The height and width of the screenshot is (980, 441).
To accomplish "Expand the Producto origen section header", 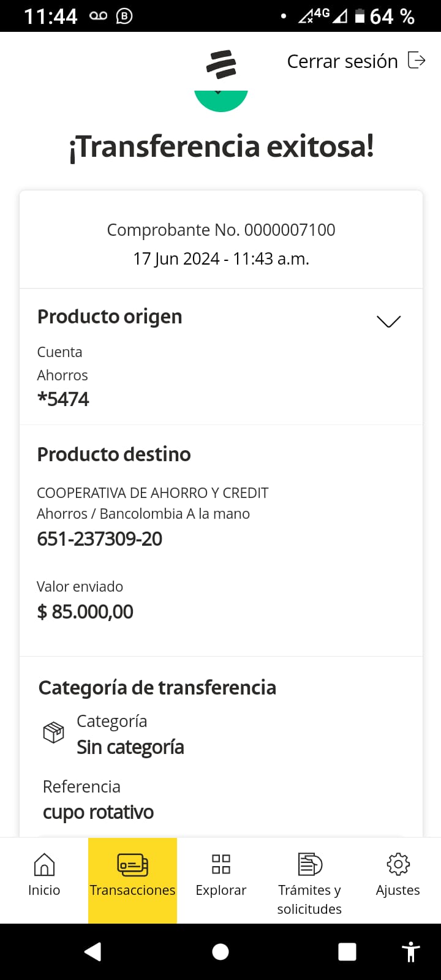I will pos(110,317).
